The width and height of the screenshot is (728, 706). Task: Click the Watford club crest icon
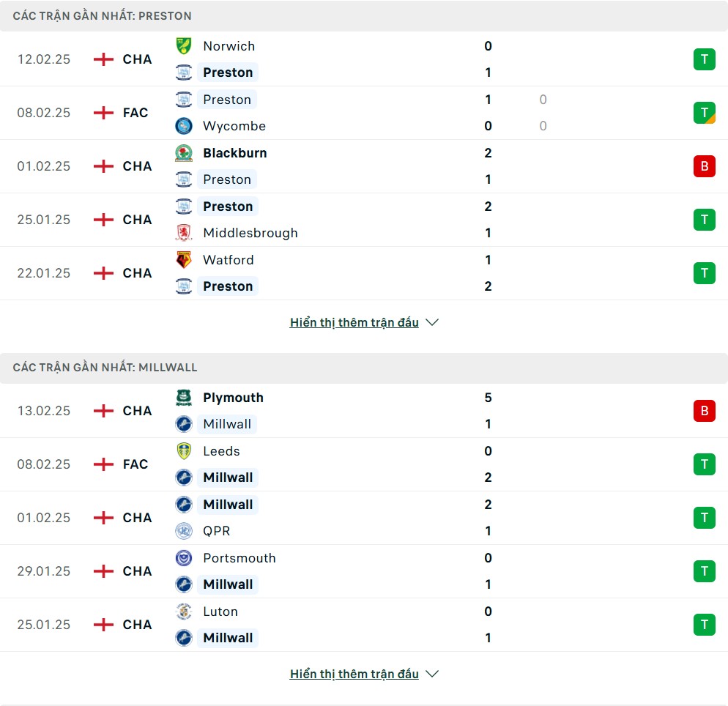tap(184, 260)
